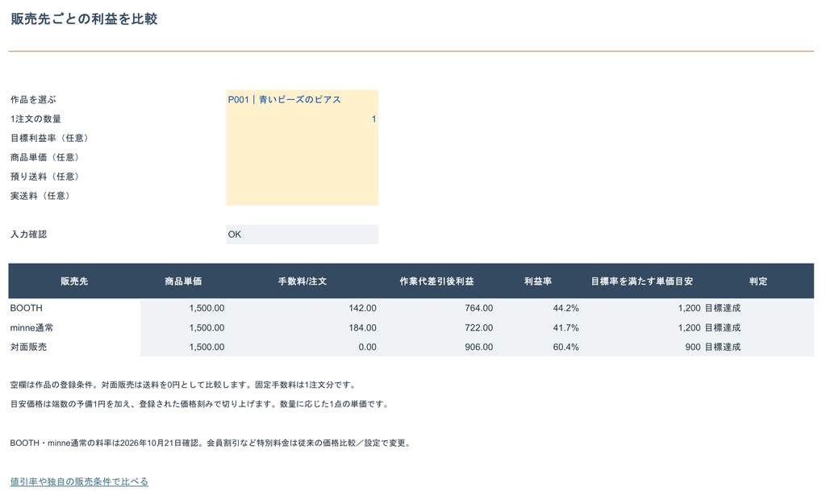The height and width of the screenshot is (504, 826).
Task: Open the 値引率や独自の販売条件で比べる link
Action: 79,481
